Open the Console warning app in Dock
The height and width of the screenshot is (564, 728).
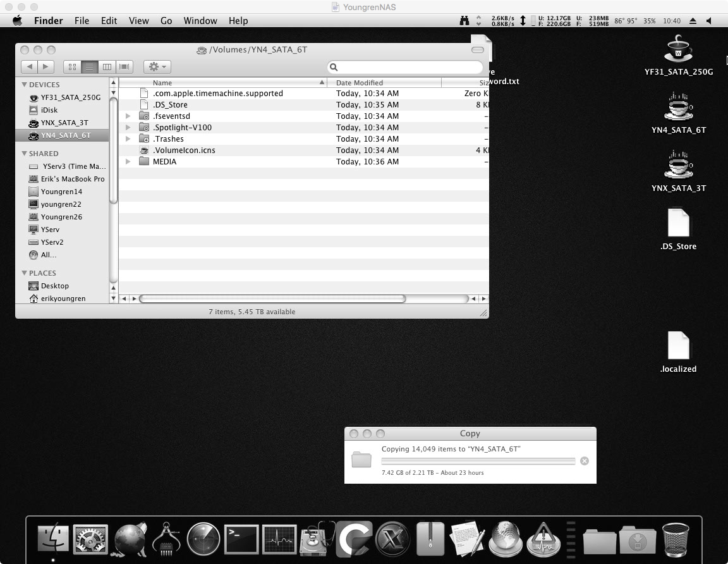tap(543, 539)
